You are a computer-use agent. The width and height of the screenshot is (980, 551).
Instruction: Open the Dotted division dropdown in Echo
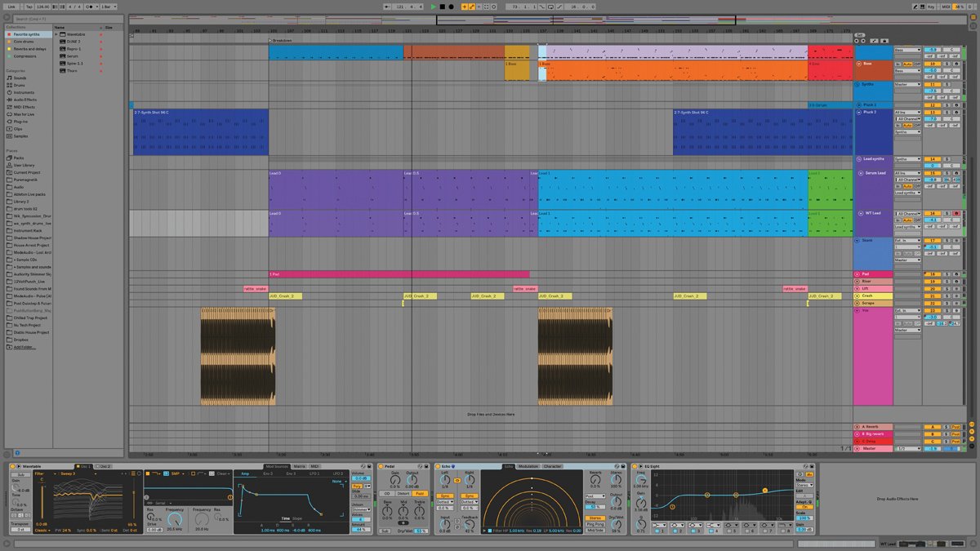445,501
